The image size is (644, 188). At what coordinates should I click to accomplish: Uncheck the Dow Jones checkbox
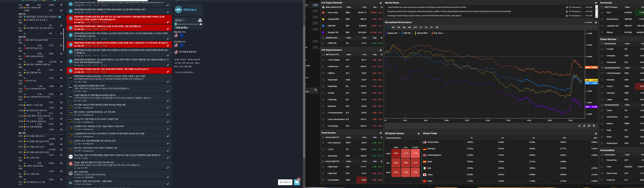323,13
